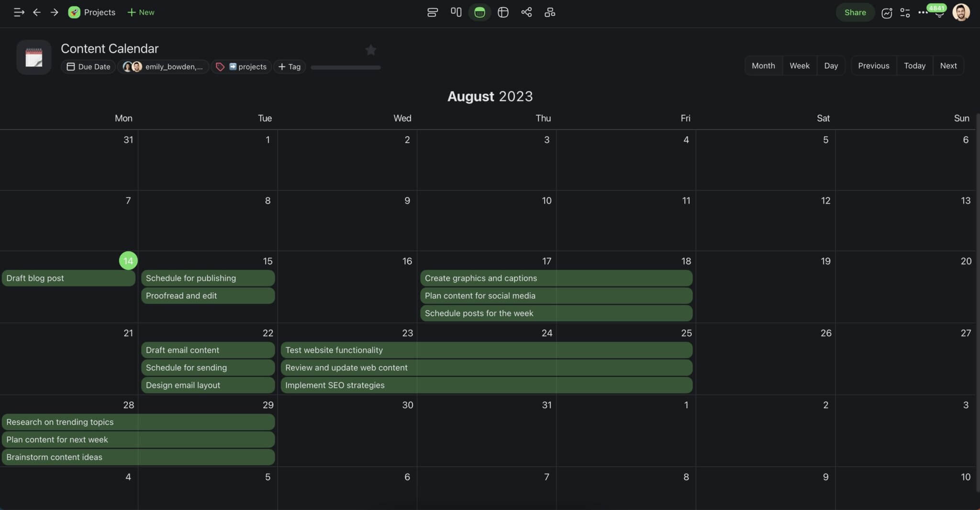The height and width of the screenshot is (510, 980).
Task: Open Implement SEO strategies task
Action: click(x=486, y=385)
